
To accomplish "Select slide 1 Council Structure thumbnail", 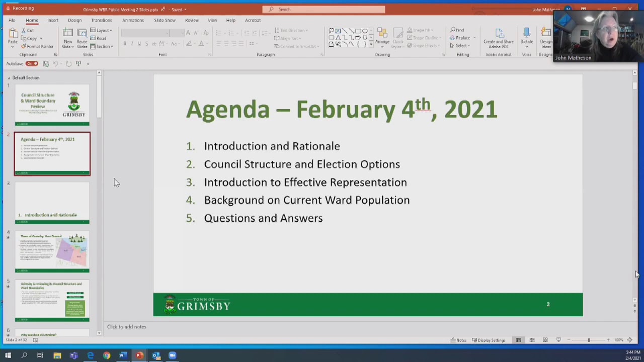I will pyautogui.click(x=52, y=105).
